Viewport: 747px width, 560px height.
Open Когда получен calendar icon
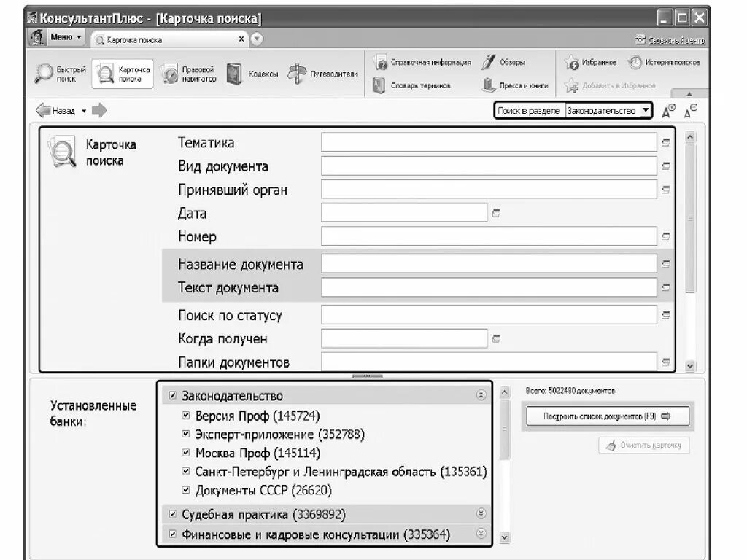click(496, 338)
